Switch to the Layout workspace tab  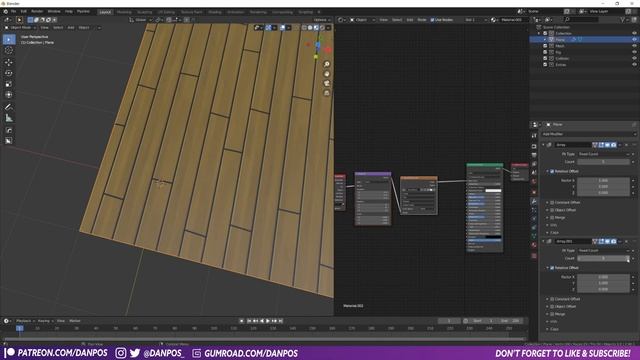[x=105, y=12]
